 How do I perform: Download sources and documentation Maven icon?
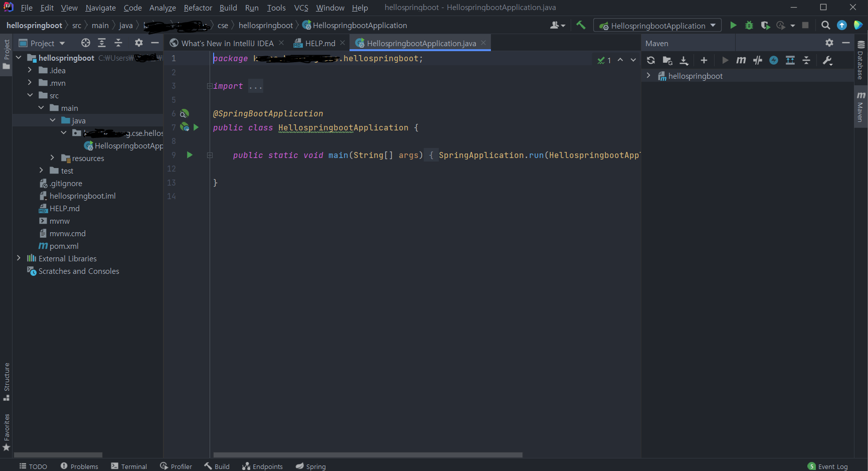coord(684,60)
